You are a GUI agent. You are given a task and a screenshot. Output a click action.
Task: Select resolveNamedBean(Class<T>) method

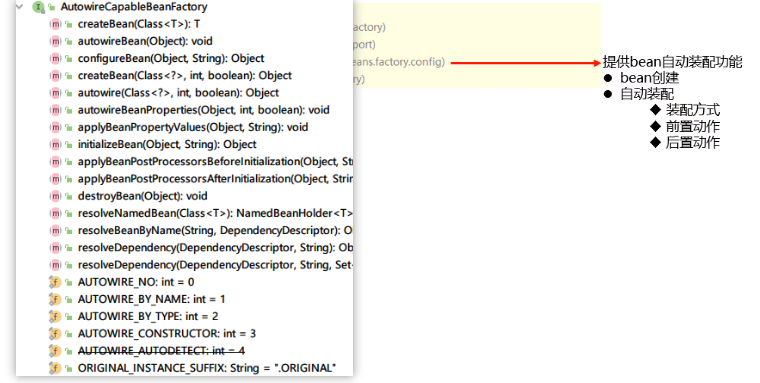click(x=215, y=213)
